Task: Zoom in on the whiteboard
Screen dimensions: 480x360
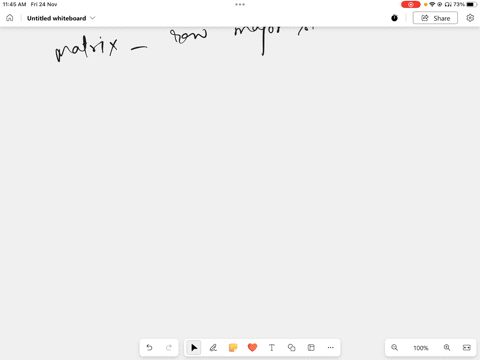Action: tap(447, 348)
